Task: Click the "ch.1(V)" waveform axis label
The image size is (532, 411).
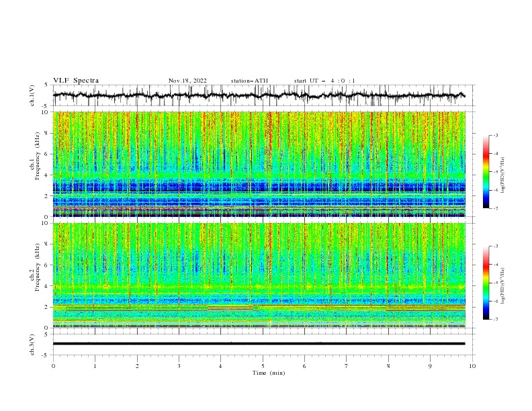Action: [32, 95]
